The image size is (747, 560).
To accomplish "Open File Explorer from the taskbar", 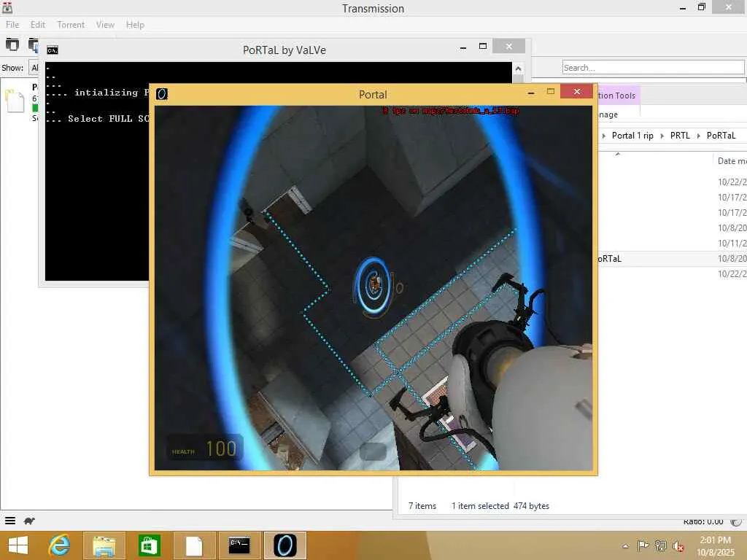I will (x=104, y=545).
